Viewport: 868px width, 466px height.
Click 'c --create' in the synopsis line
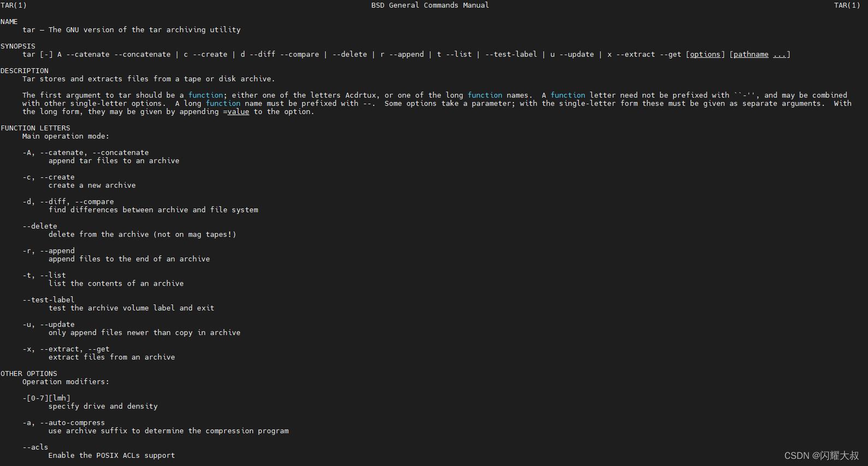click(206, 55)
